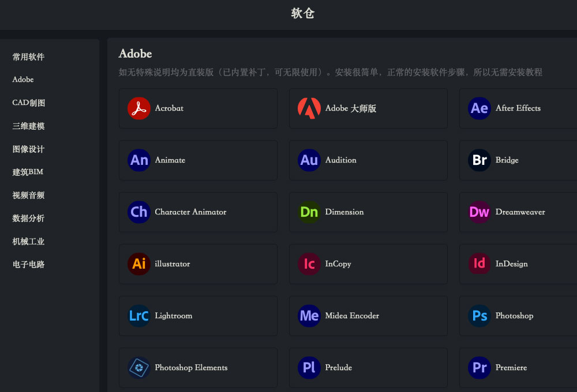Click the InCopy name text
The width and height of the screenshot is (577, 392).
[x=338, y=263]
